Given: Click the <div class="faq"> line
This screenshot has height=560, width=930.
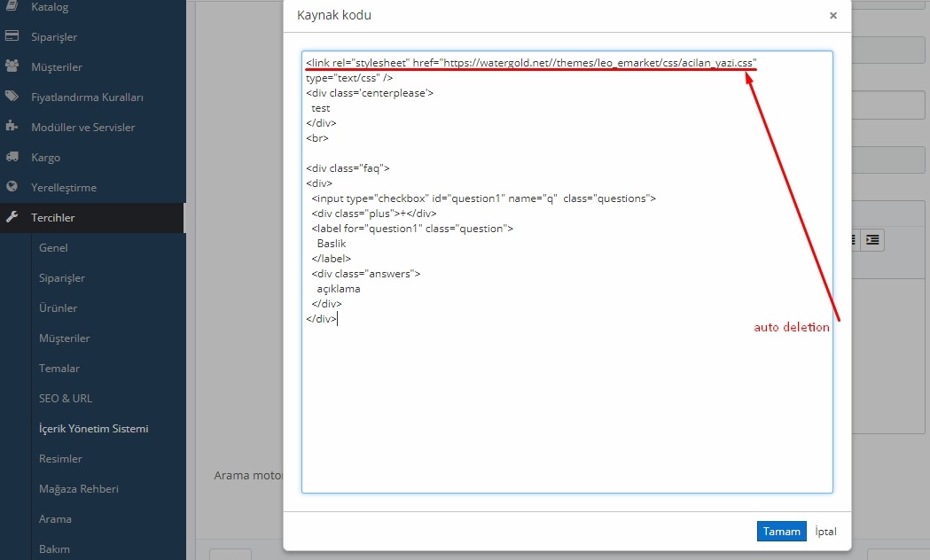Looking at the screenshot, I should coord(348,168).
